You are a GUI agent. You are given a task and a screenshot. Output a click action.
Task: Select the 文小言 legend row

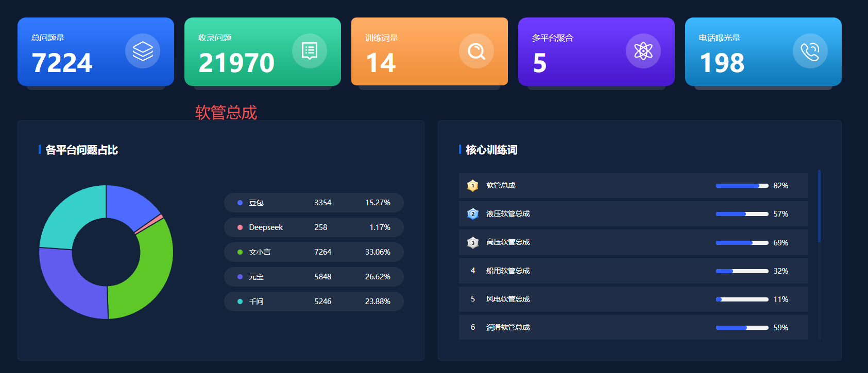coord(314,252)
